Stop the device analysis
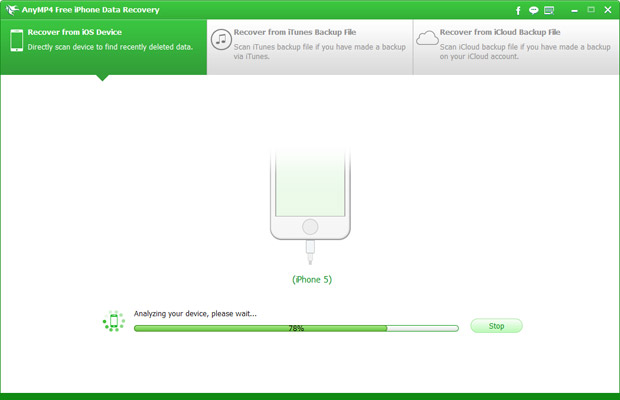 (496, 326)
